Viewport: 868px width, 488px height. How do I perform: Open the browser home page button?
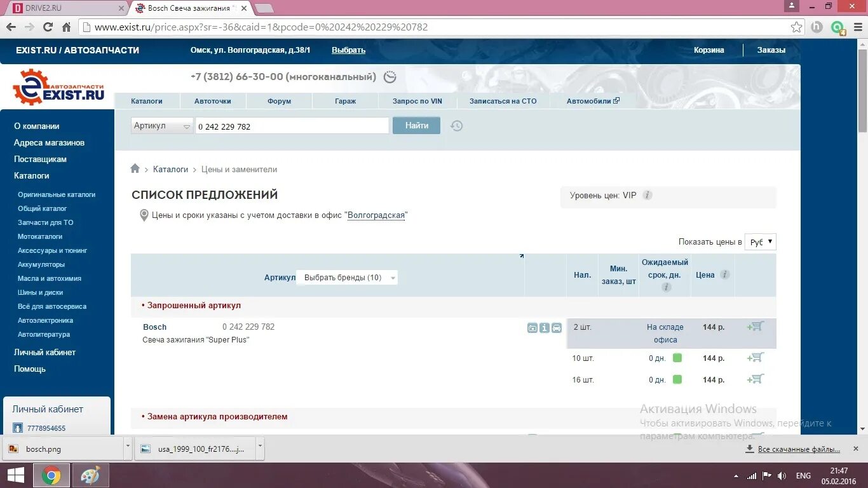coord(66,27)
